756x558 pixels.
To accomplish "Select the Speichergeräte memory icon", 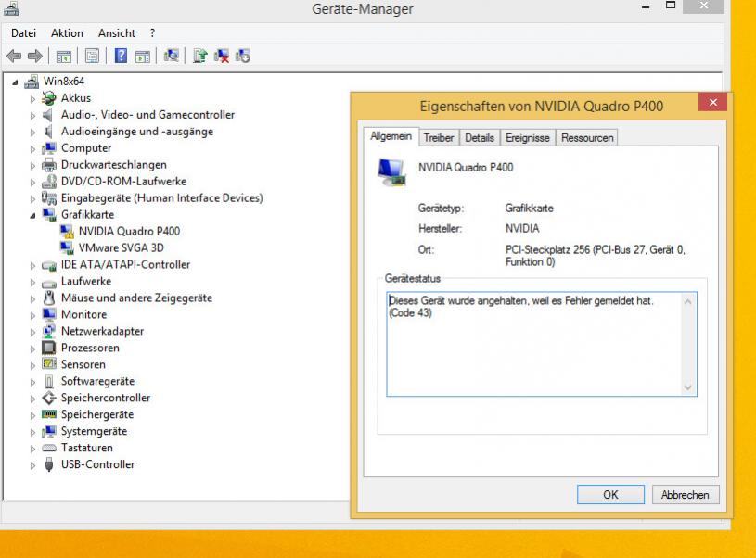I will [48, 414].
